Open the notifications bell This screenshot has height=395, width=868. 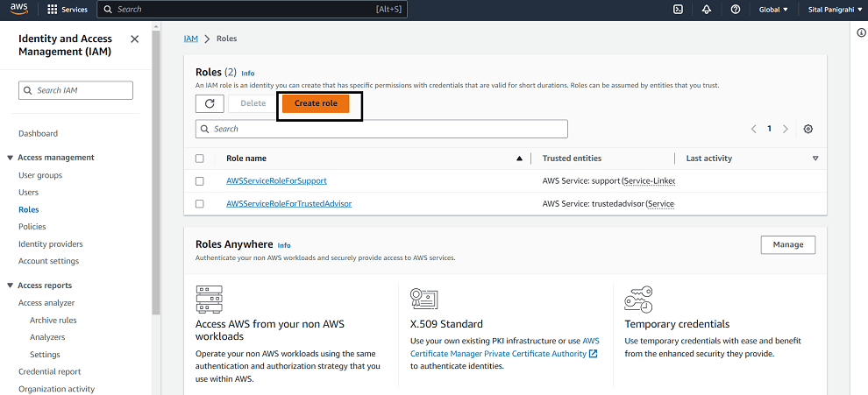coord(707,10)
